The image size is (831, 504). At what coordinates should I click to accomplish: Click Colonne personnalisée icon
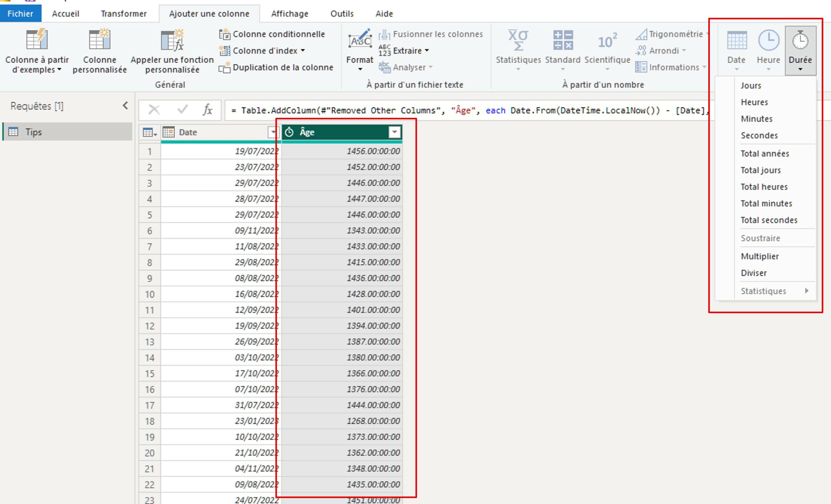(99, 40)
